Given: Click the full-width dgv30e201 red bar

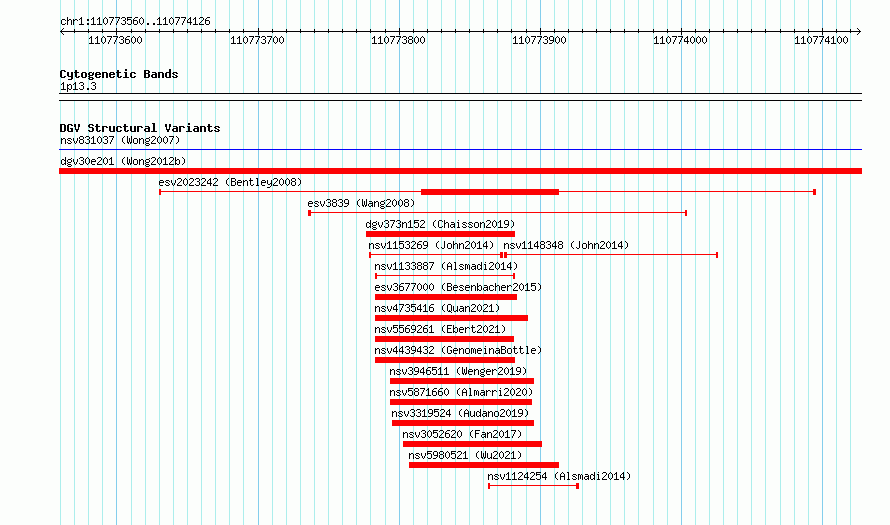Looking at the screenshot, I should point(460,171).
